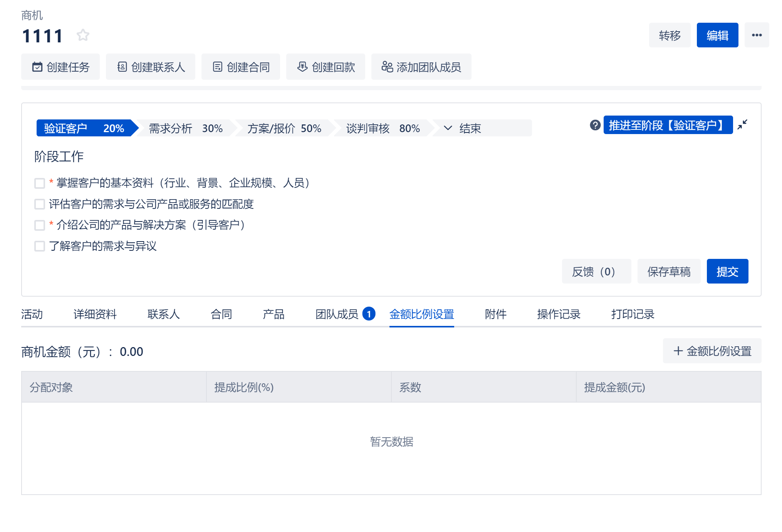The image size is (782, 532).
Task: Expand the 结束 stage dropdown chevron
Action: 448,128
